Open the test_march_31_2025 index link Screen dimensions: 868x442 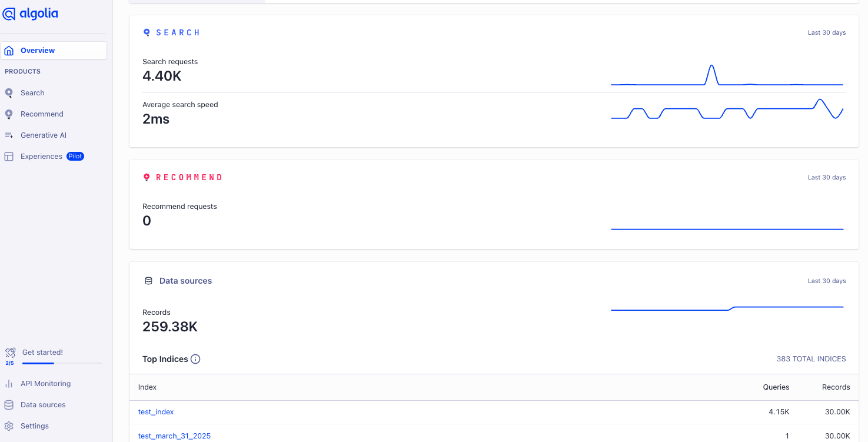174,436
